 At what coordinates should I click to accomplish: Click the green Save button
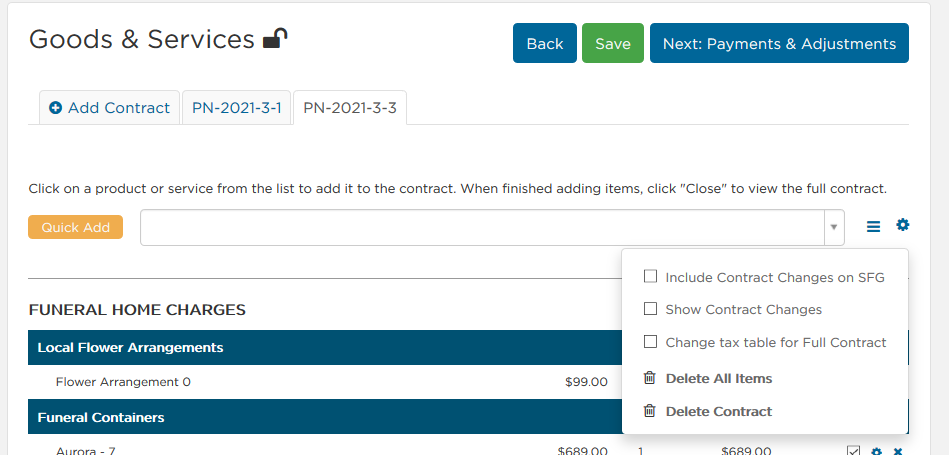(612, 44)
